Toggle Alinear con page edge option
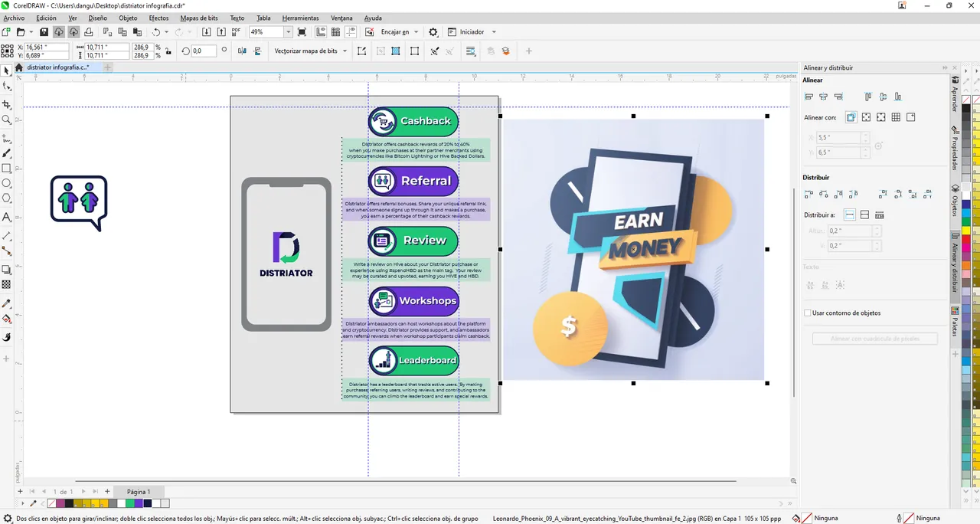The width and height of the screenshot is (980, 524). click(866, 117)
